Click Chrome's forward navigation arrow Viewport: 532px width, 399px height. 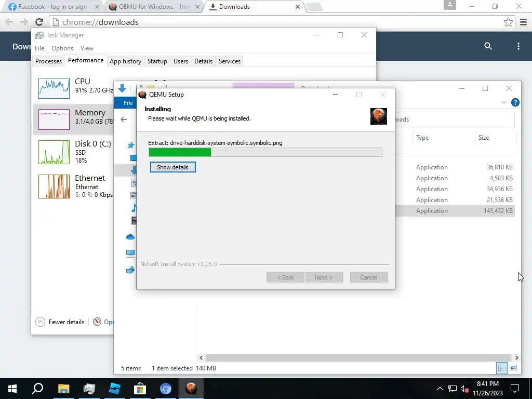point(24,22)
